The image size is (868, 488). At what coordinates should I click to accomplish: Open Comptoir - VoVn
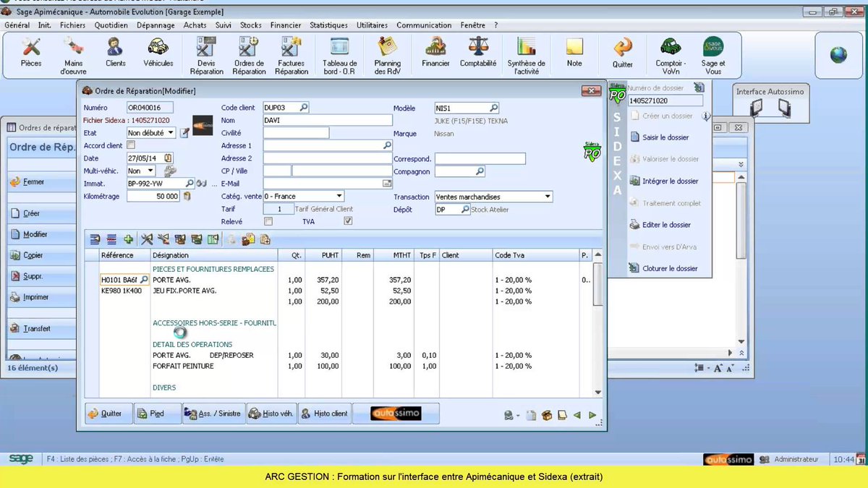coord(671,56)
